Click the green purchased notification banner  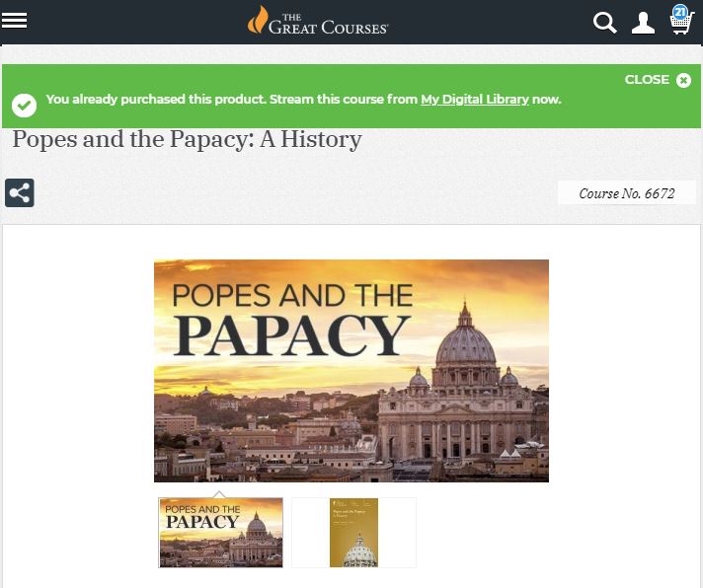[351, 96]
